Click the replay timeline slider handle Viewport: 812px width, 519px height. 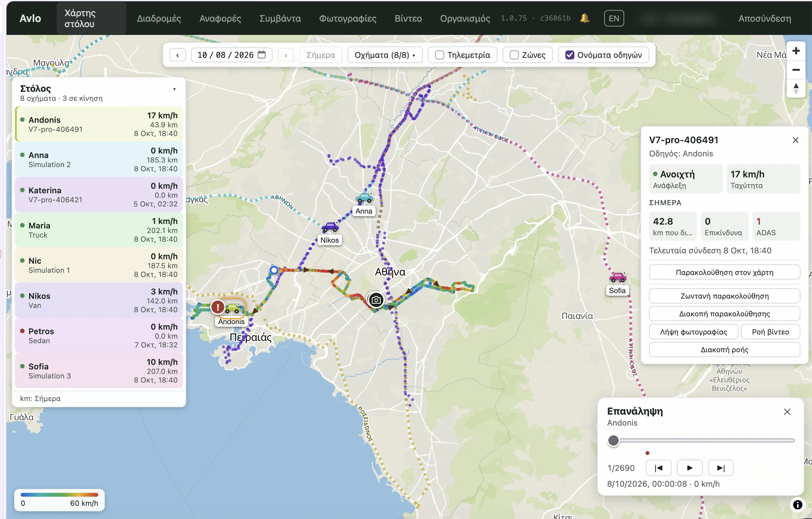pyautogui.click(x=614, y=440)
